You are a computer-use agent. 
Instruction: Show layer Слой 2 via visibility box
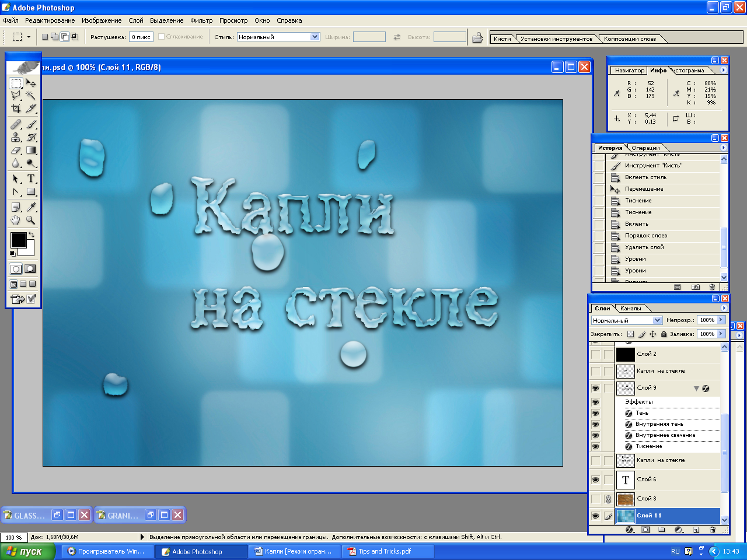[x=595, y=354]
